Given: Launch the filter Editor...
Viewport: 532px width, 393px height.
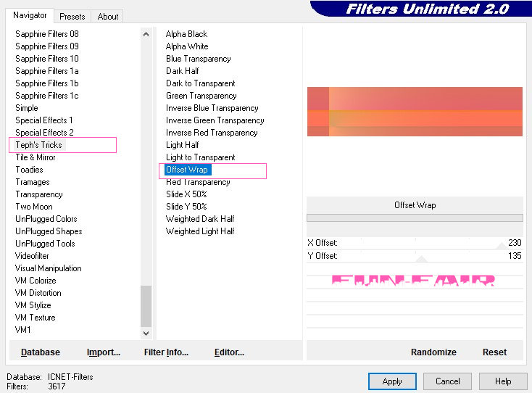Looking at the screenshot, I should click(x=229, y=352).
